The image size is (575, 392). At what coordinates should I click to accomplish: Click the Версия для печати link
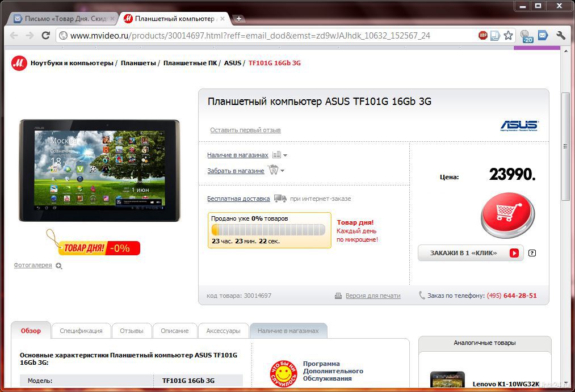point(373,296)
